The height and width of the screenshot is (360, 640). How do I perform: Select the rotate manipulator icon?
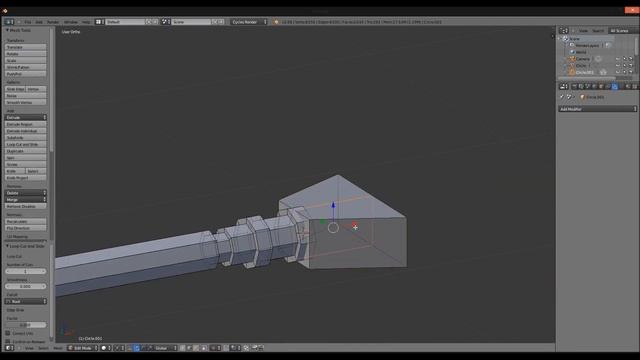[x=144, y=348]
